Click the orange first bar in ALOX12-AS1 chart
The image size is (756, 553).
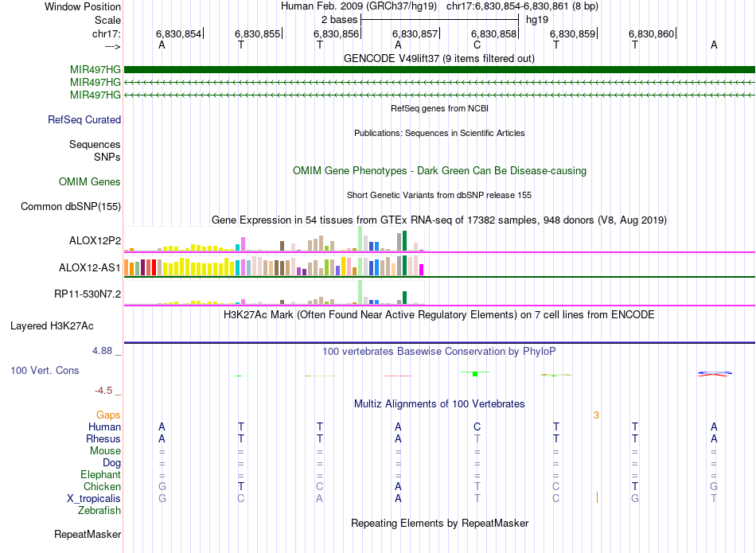[127, 267]
